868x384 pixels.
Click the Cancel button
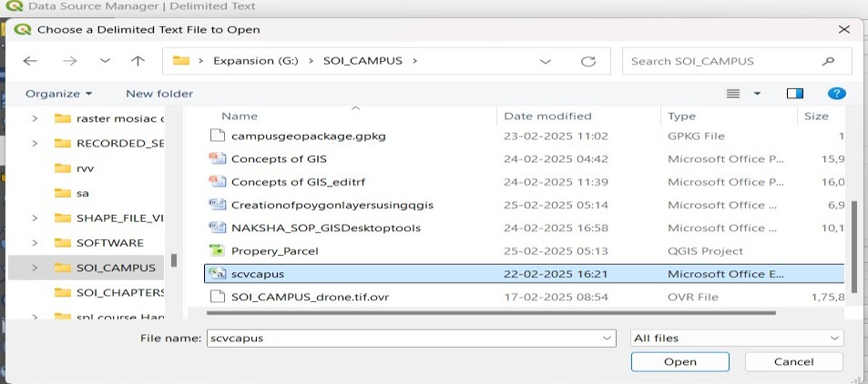click(x=794, y=362)
